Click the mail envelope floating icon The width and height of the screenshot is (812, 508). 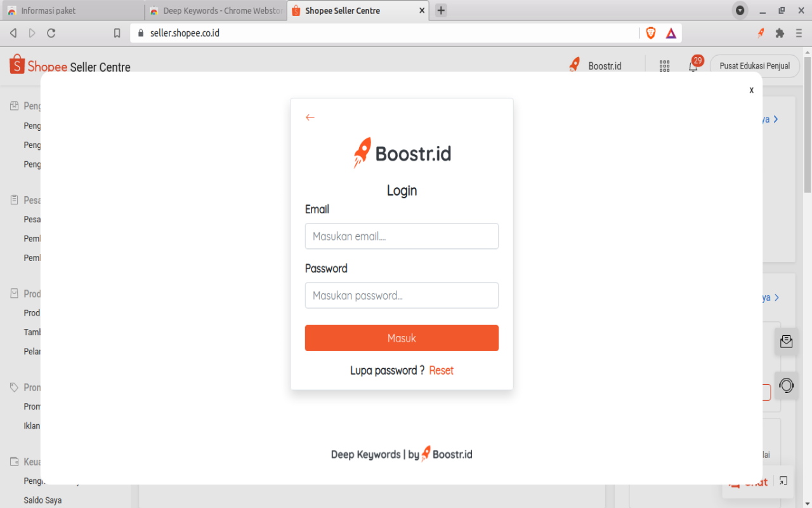[787, 342]
